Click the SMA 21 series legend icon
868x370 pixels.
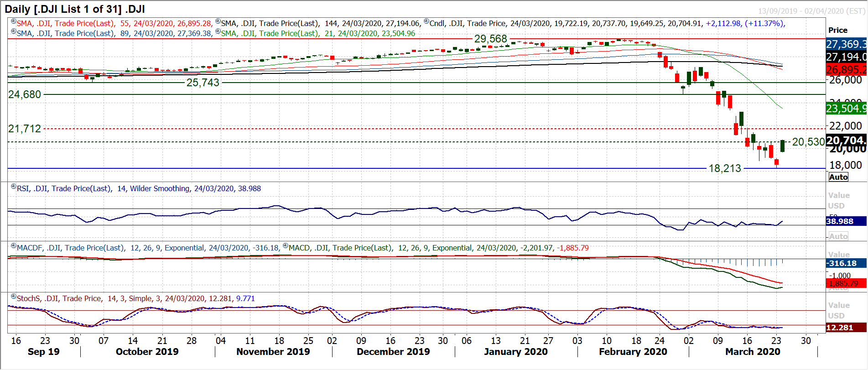218,31
